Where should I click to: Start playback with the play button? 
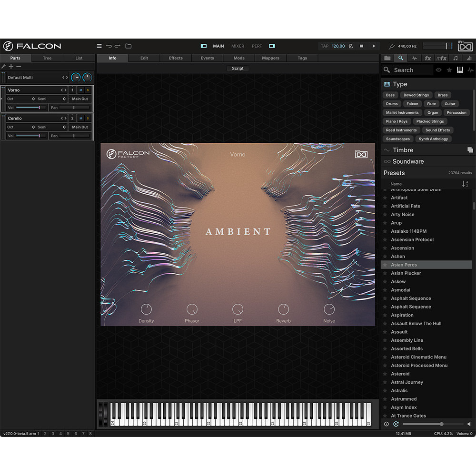374,46
